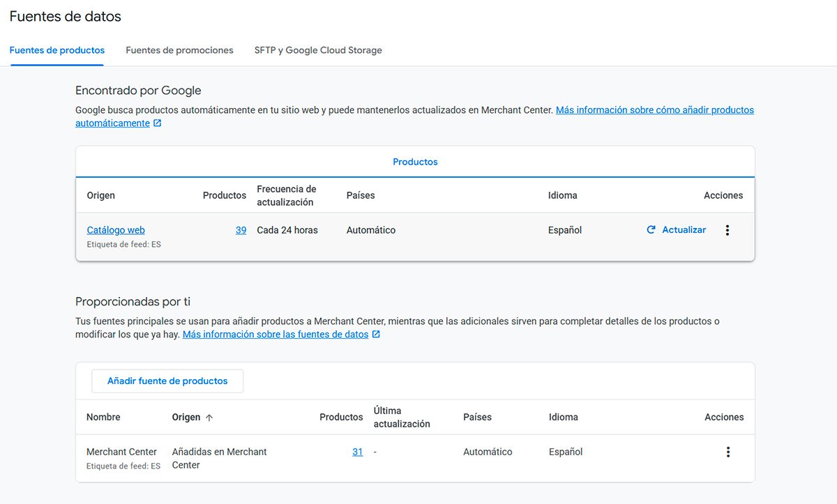Sort by the Origen column header

[x=186, y=417]
